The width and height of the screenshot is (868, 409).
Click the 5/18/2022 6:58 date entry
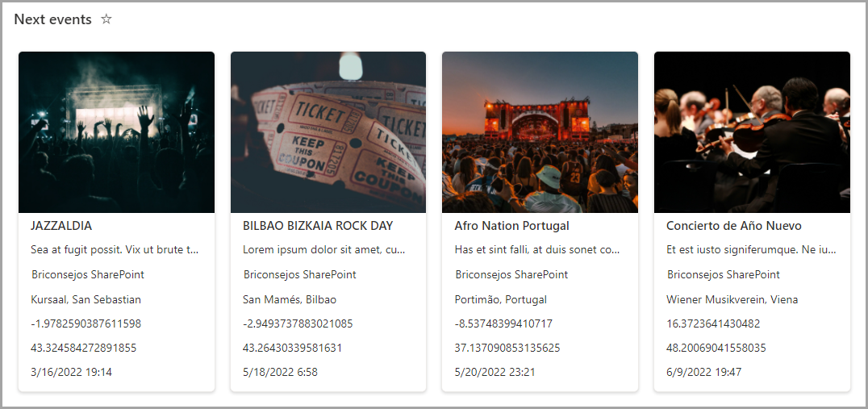pyautogui.click(x=280, y=372)
